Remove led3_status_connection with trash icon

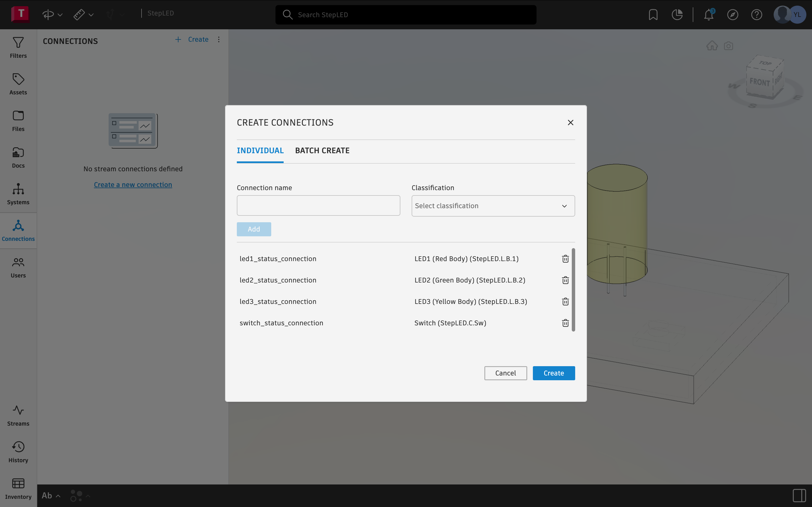(x=565, y=301)
